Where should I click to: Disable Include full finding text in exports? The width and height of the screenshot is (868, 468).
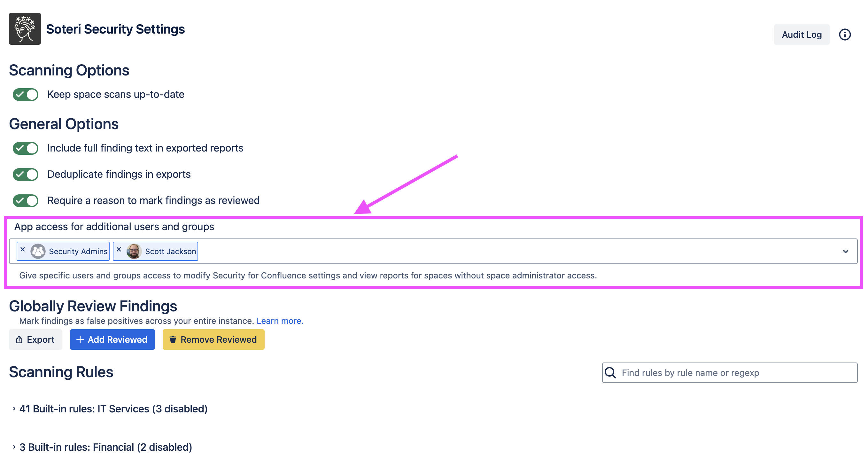(26, 148)
